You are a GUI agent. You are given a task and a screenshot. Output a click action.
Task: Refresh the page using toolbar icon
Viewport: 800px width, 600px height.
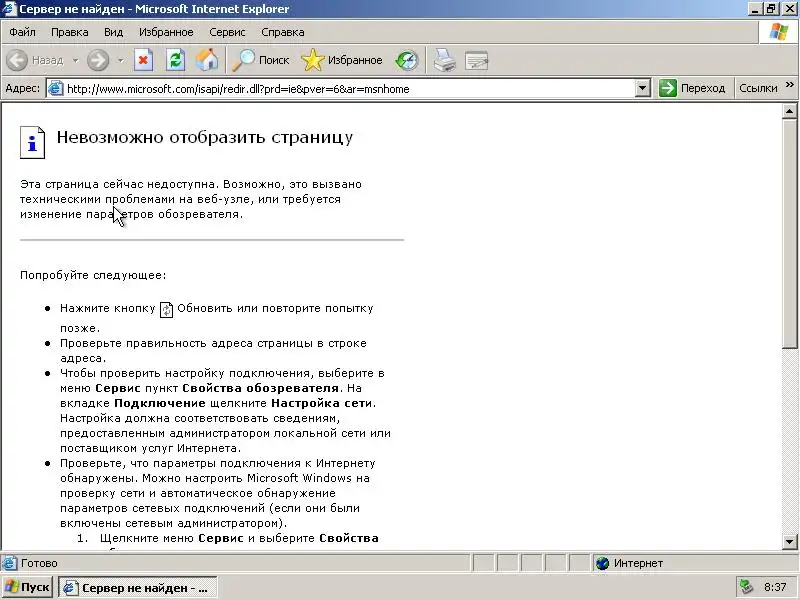tap(176, 60)
